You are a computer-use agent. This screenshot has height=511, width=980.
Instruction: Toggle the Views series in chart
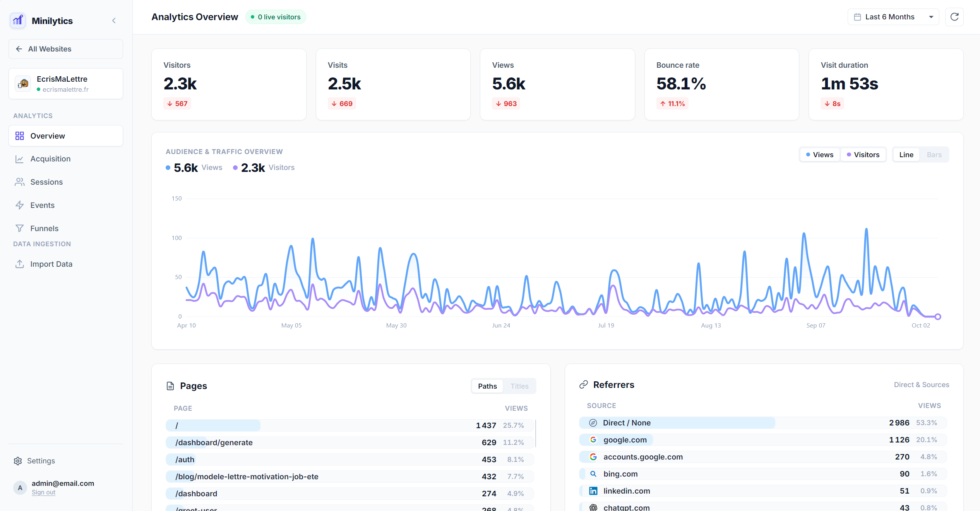click(820, 155)
